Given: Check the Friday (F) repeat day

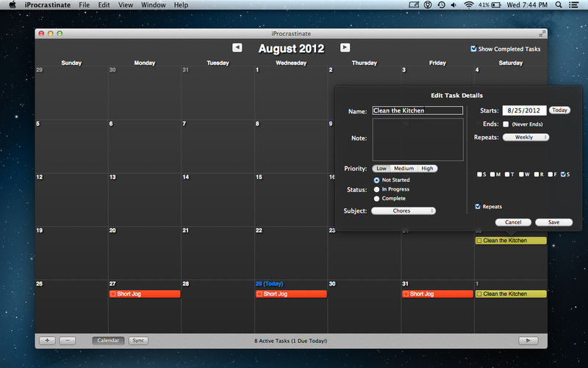Looking at the screenshot, I should pos(550,174).
